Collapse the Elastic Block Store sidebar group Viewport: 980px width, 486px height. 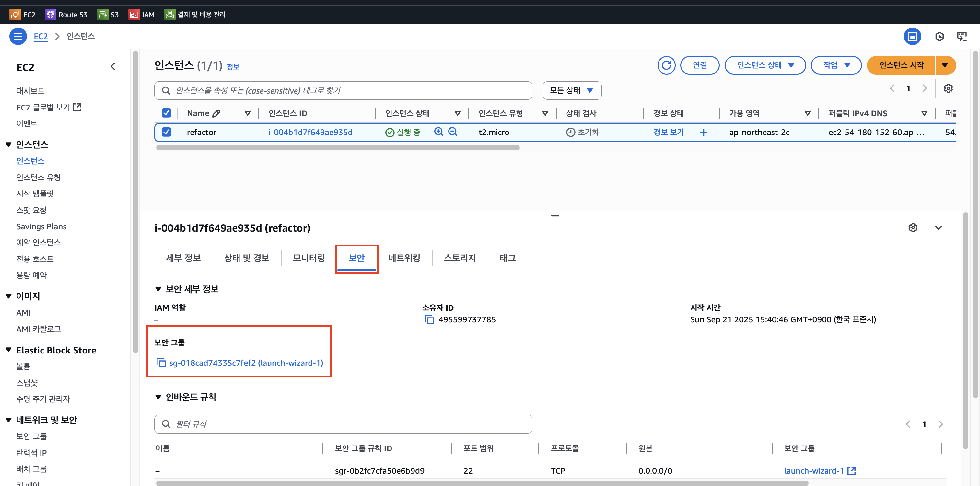[8, 350]
